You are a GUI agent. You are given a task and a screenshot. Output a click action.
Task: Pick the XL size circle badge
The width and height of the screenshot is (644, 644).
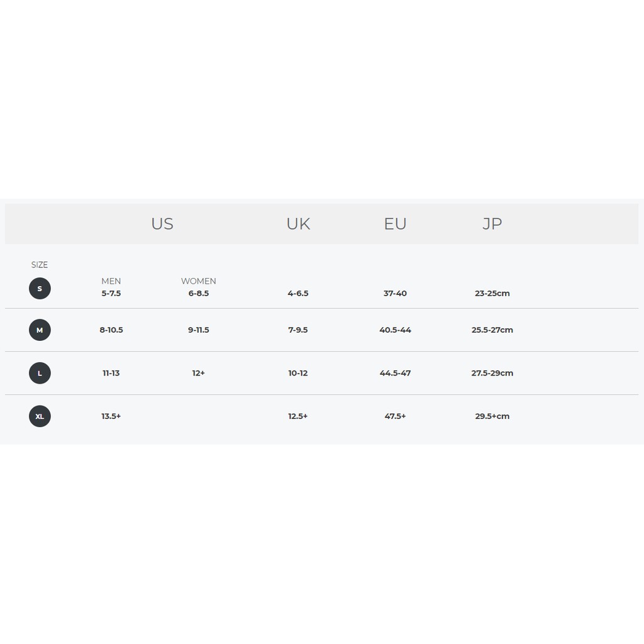[40, 416]
